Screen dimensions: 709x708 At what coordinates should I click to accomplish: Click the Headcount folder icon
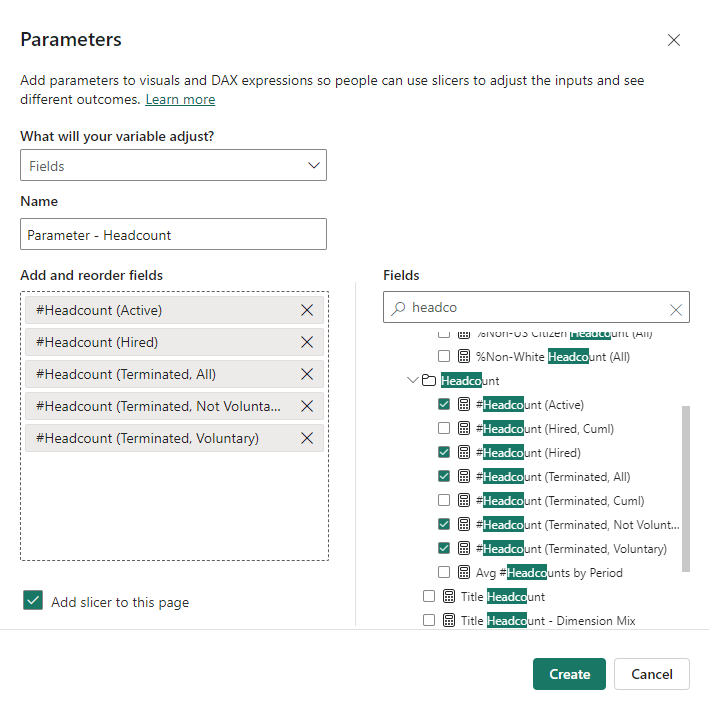pyautogui.click(x=429, y=381)
